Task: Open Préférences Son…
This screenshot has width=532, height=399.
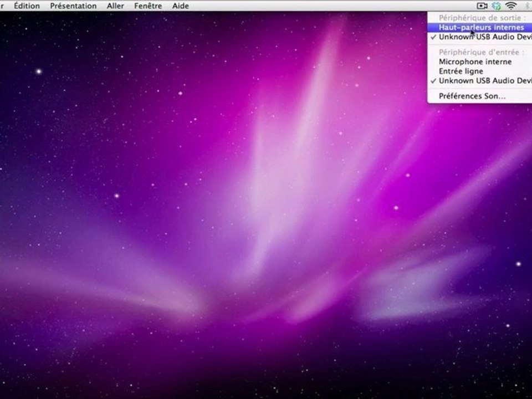Action: (x=480, y=96)
